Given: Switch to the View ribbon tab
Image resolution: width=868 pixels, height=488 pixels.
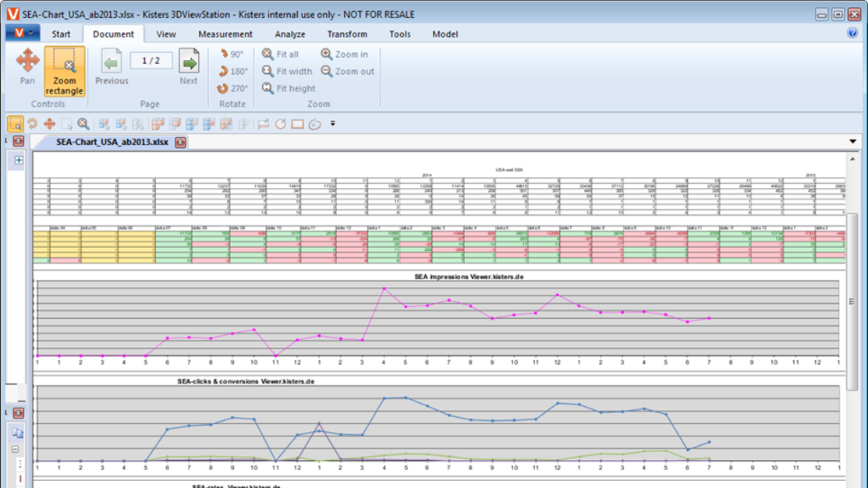Looking at the screenshot, I should (166, 34).
